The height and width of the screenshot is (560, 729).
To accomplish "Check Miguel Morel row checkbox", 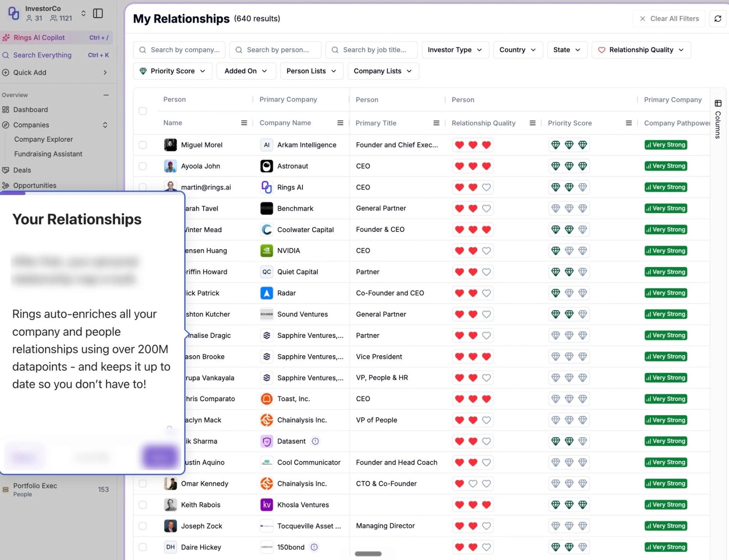I will click(143, 145).
